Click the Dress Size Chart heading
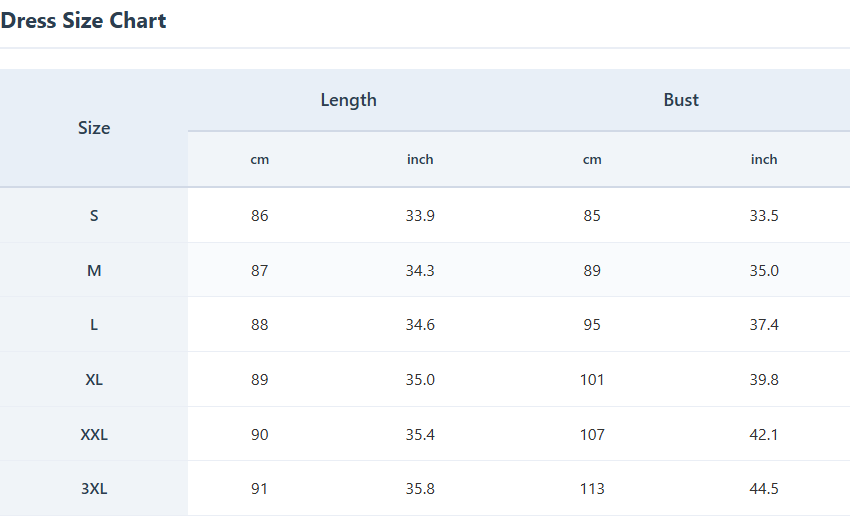 tap(84, 20)
